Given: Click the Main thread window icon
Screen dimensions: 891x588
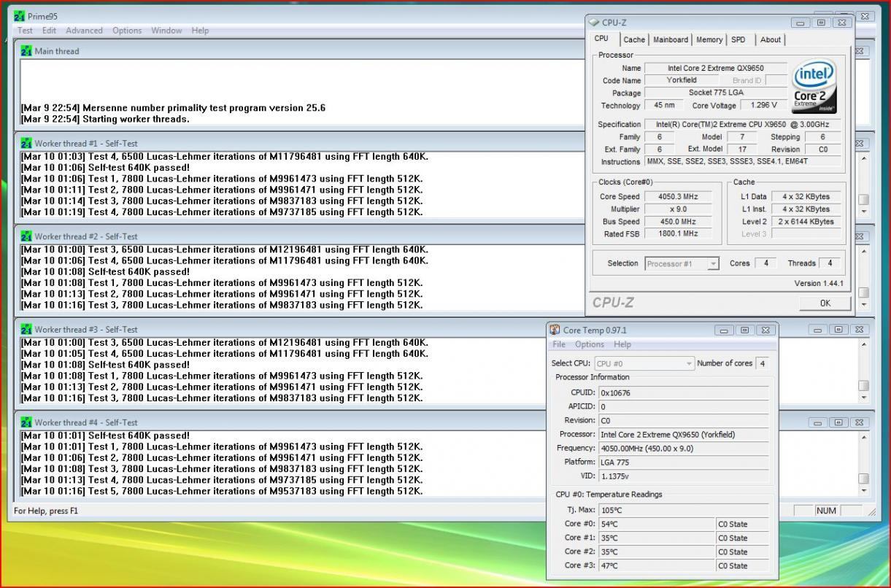Looking at the screenshot, I should [x=26, y=51].
